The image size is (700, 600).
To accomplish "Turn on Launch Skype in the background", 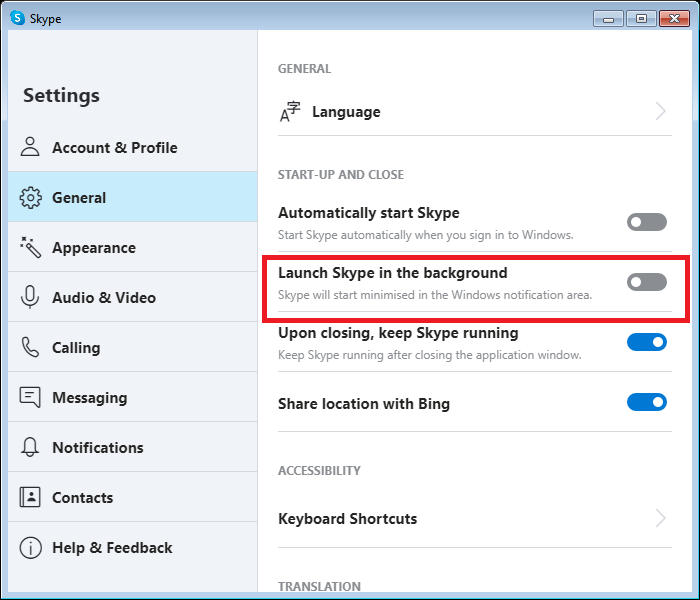I will click(x=646, y=282).
